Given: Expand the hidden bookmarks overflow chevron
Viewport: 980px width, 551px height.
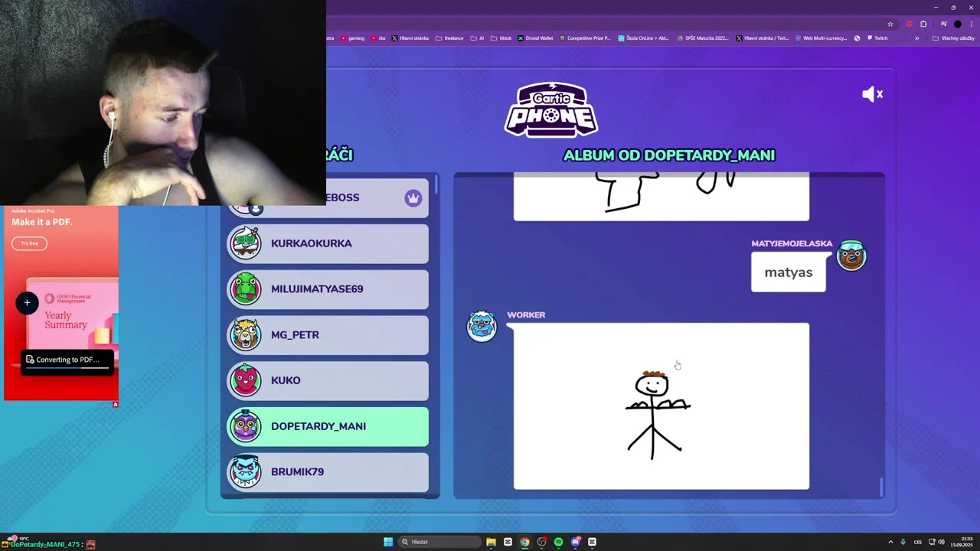Looking at the screenshot, I should tap(916, 38).
